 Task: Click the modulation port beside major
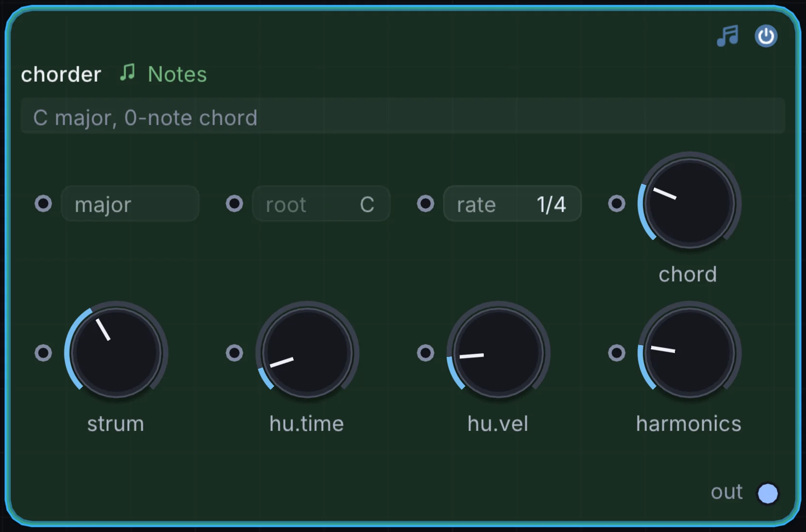tap(44, 204)
